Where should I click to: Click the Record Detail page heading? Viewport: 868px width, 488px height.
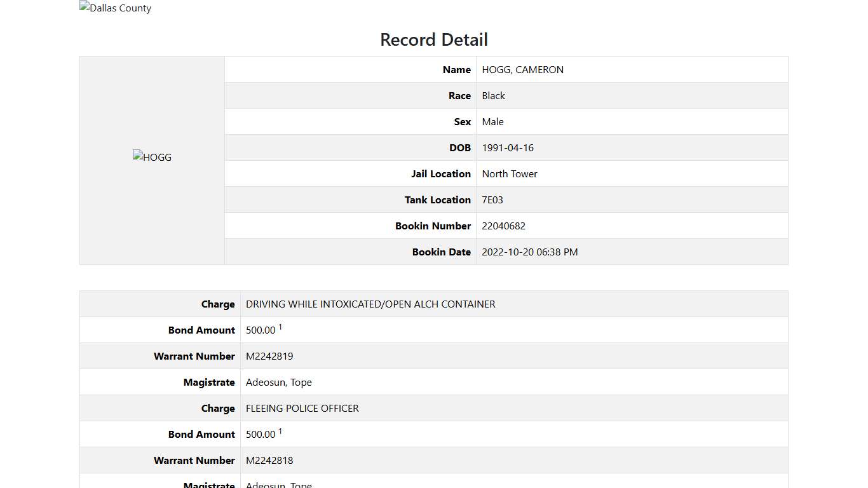point(434,39)
